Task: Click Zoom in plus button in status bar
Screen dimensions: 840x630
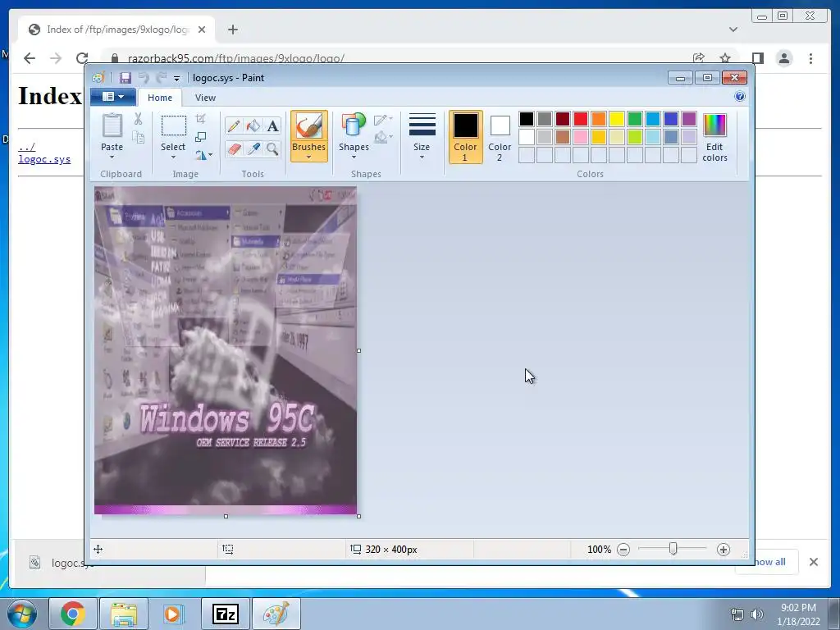Action: coord(724,550)
